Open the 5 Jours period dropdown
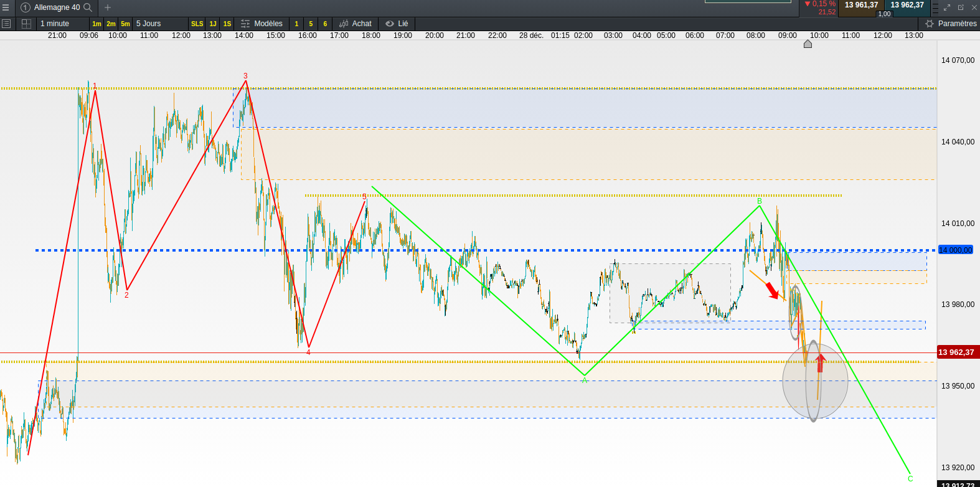This screenshot has width=980, height=487. (x=160, y=24)
